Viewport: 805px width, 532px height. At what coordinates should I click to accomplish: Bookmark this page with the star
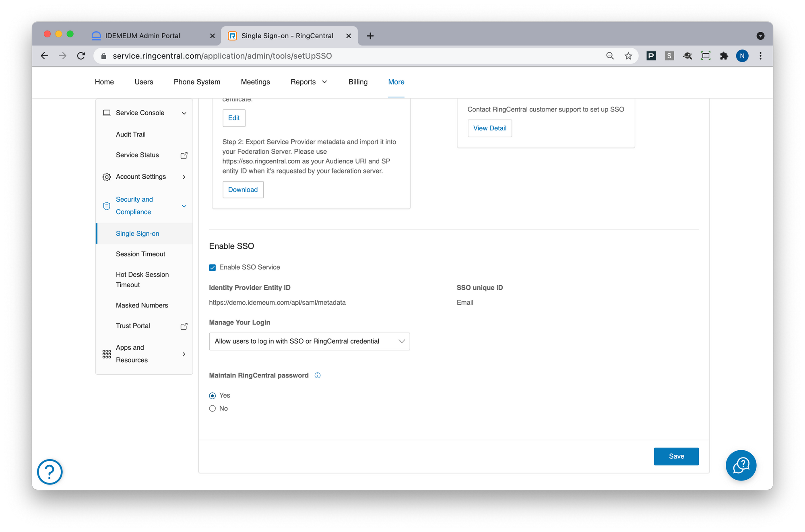pos(628,56)
